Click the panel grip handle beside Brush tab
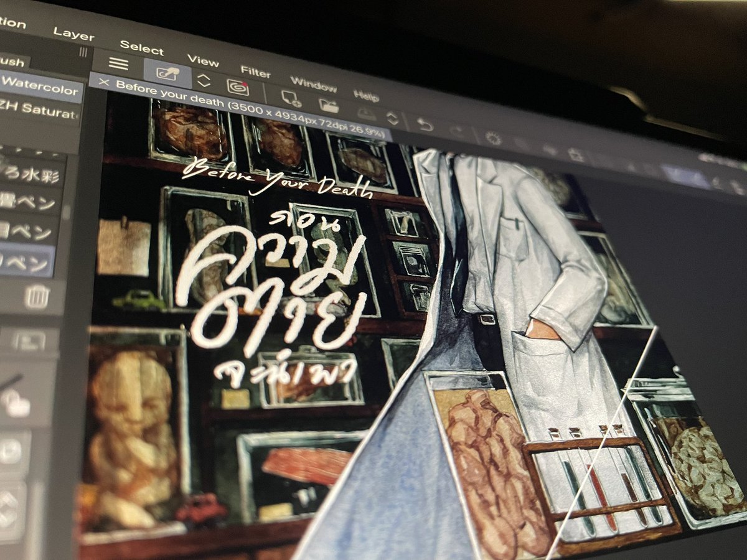Image resolution: width=747 pixels, height=560 pixels. click(x=83, y=54)
